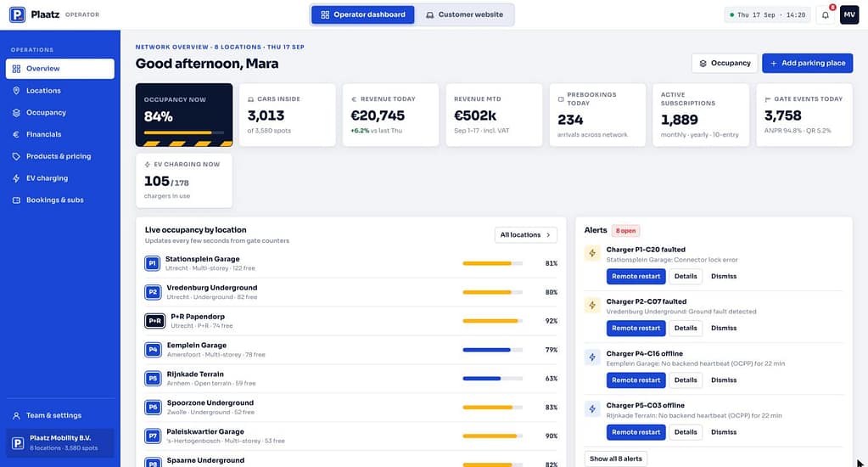View Details for Charger P2-C07

point(686,328)
